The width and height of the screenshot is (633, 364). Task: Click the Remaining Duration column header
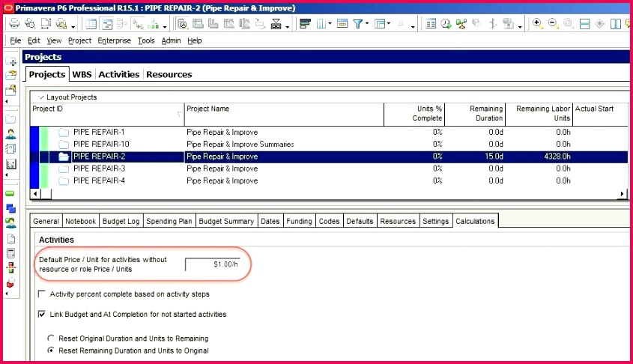(475, 114)
